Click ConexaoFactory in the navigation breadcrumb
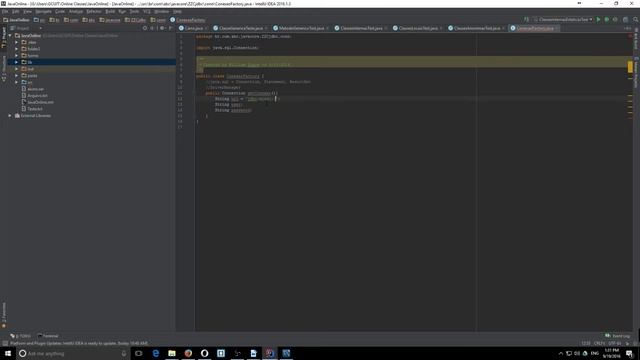This screenshot has width=640, height=360. (188, 20)
